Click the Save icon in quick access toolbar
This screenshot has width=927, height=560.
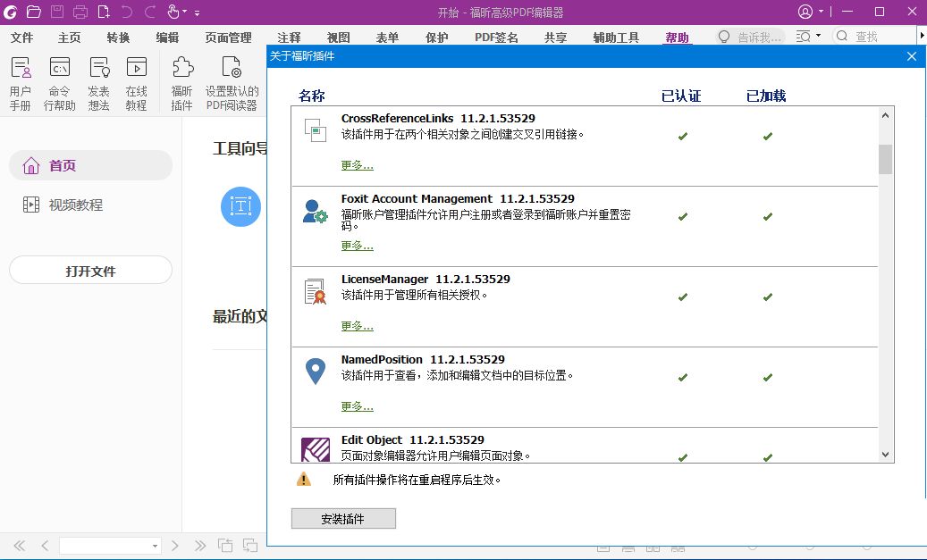click(x=55, y=12)
